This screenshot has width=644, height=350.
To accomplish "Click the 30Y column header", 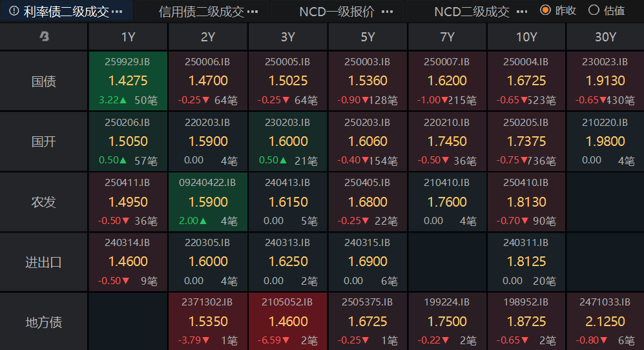I will click(605, 37).
